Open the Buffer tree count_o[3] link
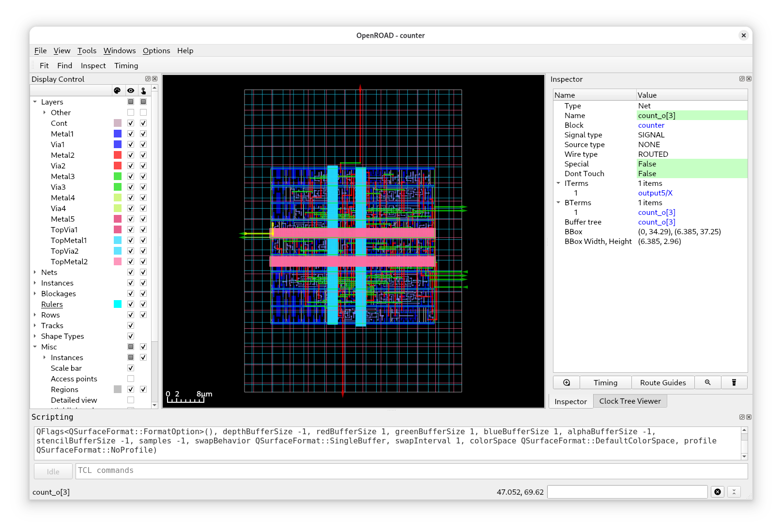The height and width of the screenshot is (532, 782). point(657,222)
